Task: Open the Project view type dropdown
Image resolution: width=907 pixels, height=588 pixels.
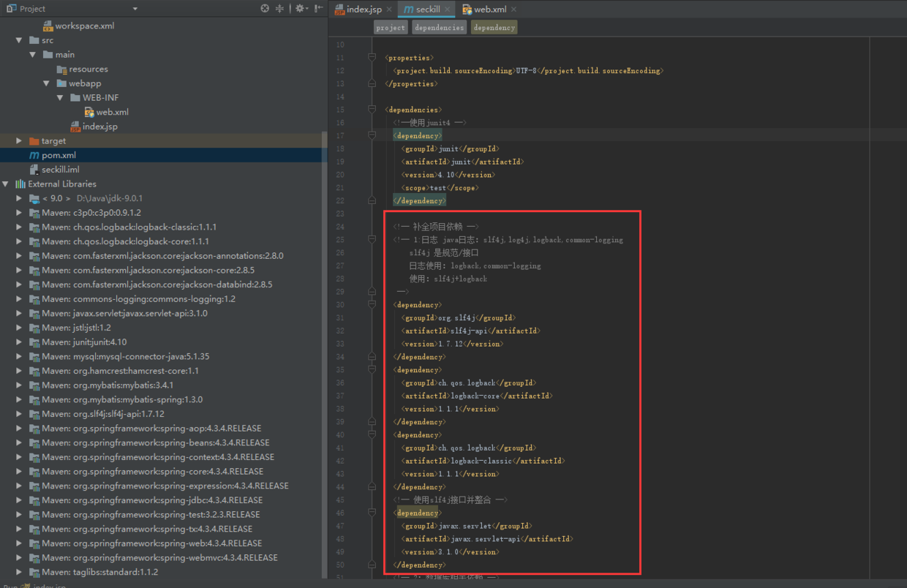Action: (x=135, y=9)
